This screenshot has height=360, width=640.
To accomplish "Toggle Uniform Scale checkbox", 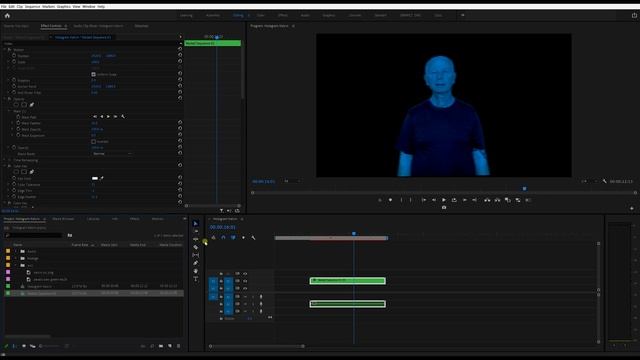I will click(x=93, y=74).
